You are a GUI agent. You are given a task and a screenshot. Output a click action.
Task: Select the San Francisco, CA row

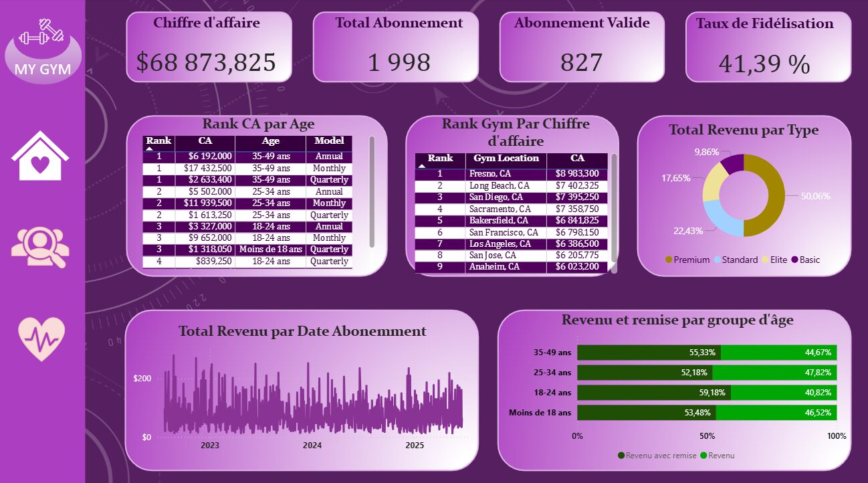512,232
